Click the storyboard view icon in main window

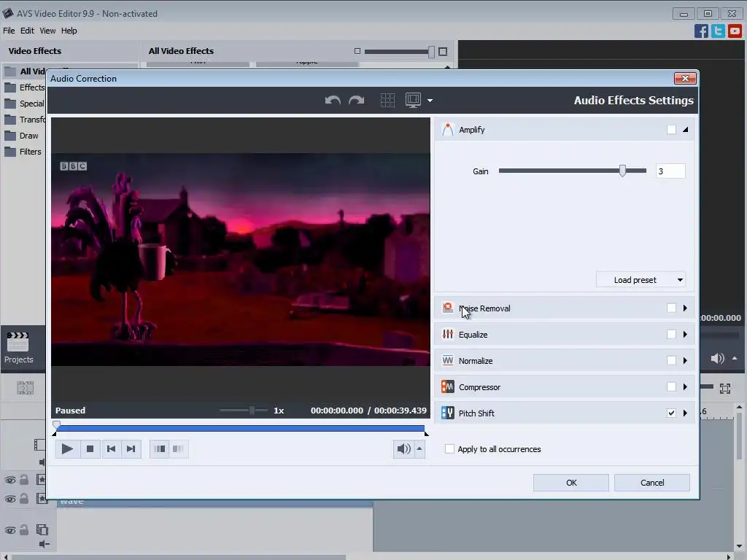(x=26, y=388)
